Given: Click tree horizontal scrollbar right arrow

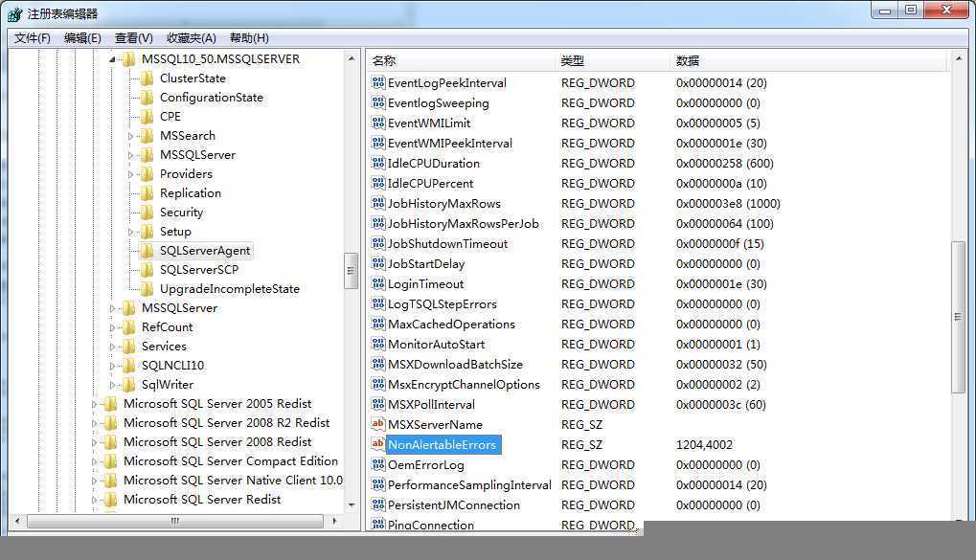Looking at the screenshot, I should [x=334, y=521].
